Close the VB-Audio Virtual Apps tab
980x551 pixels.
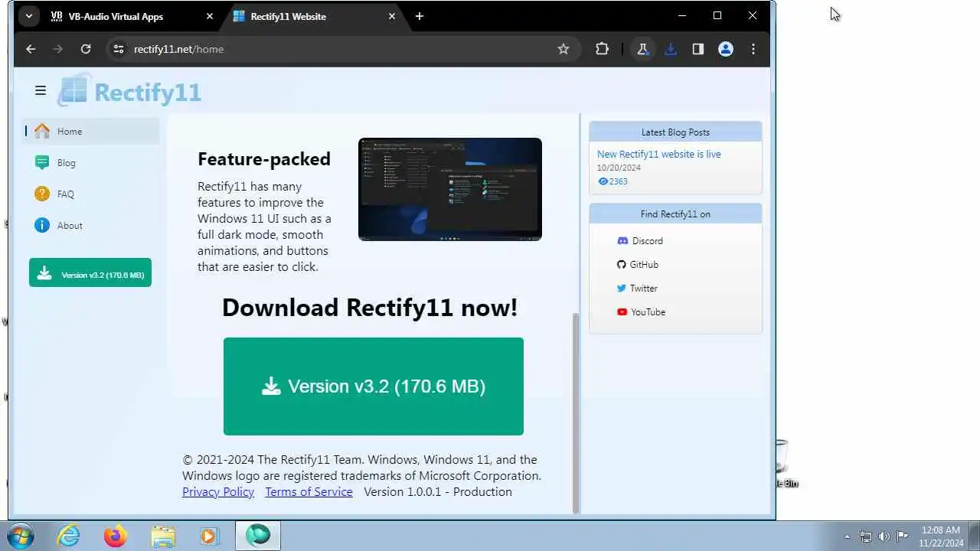click(210, 16)
